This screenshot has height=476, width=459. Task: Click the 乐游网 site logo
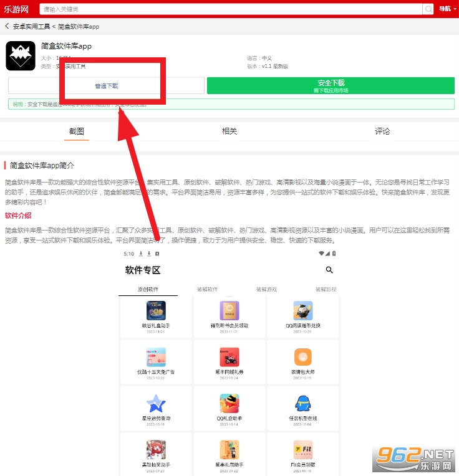tap(16, 9)
